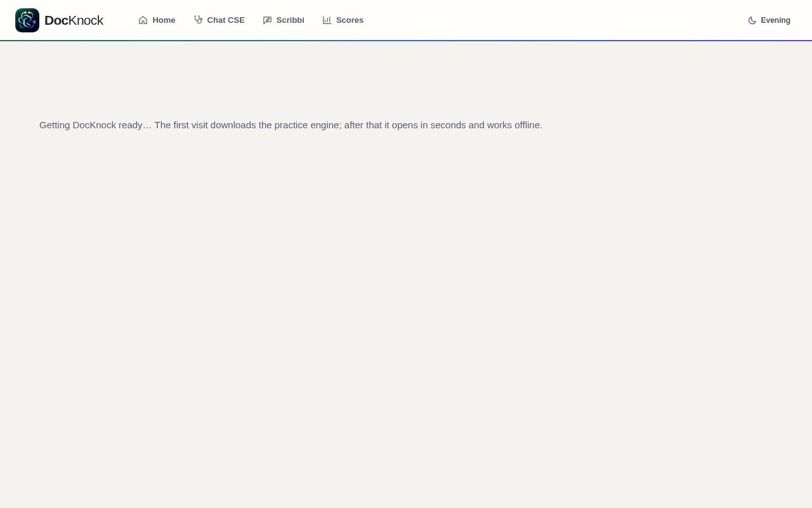
Task: Click the Home house icon
Action: click(x=143, y=20)
